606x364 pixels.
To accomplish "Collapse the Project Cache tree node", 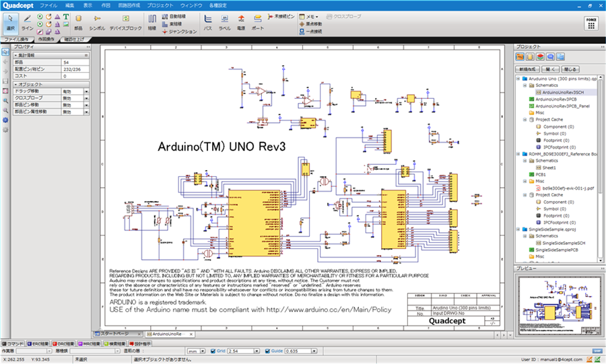I will [x=524, y=119].
